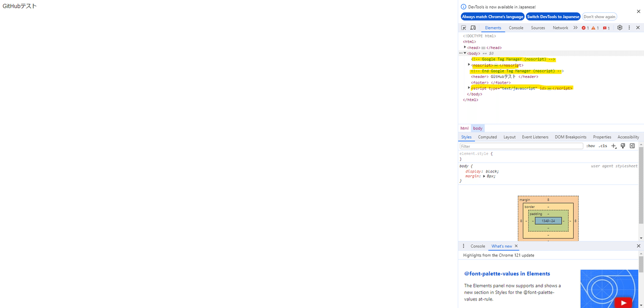Open the Event Listeners tab
644x308 pixels.
535,137
